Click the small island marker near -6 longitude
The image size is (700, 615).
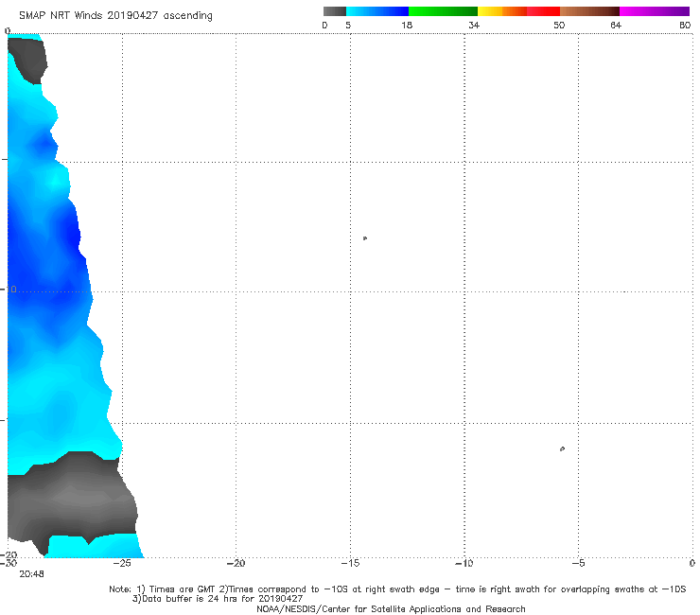click(562, 448)
